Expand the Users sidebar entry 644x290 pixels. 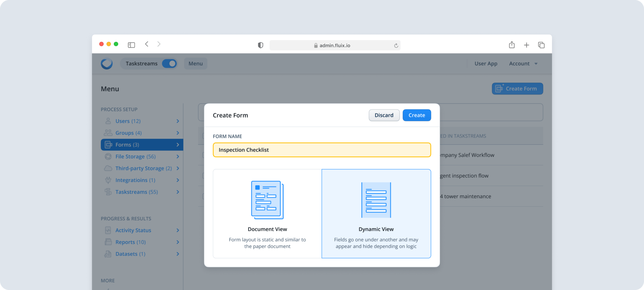[x=178, y=121]
